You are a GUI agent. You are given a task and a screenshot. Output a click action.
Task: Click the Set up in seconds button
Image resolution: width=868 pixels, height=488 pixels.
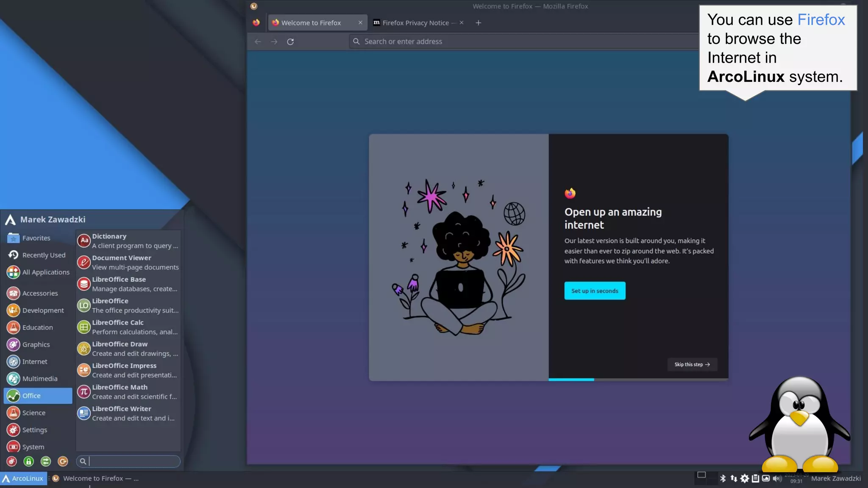point(594,291)
